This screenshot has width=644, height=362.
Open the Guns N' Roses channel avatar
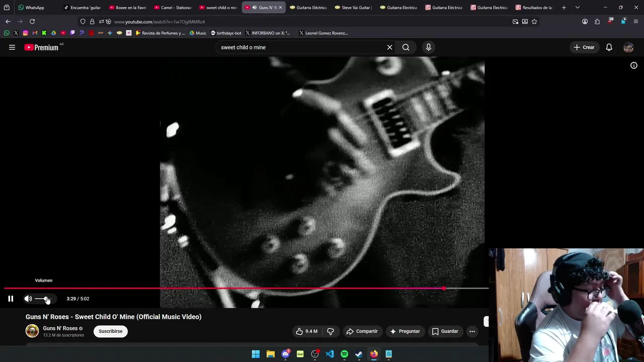pyautogui.click(x=32, y=331)
